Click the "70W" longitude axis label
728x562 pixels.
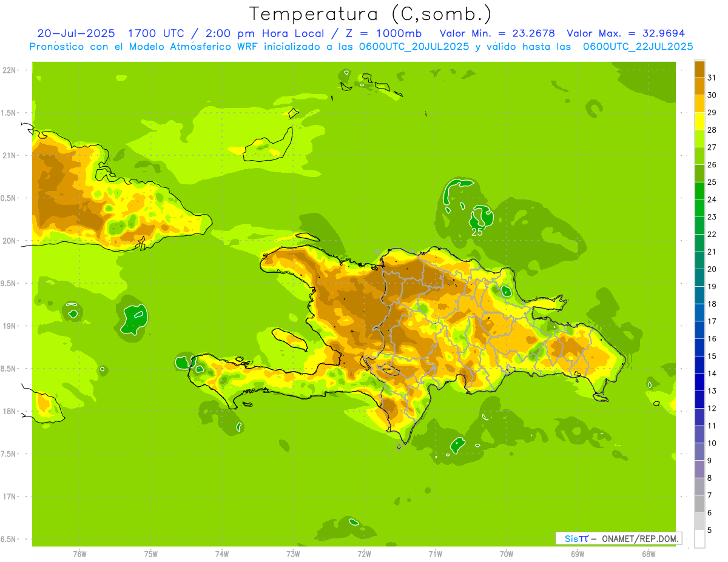pos(507,554)
